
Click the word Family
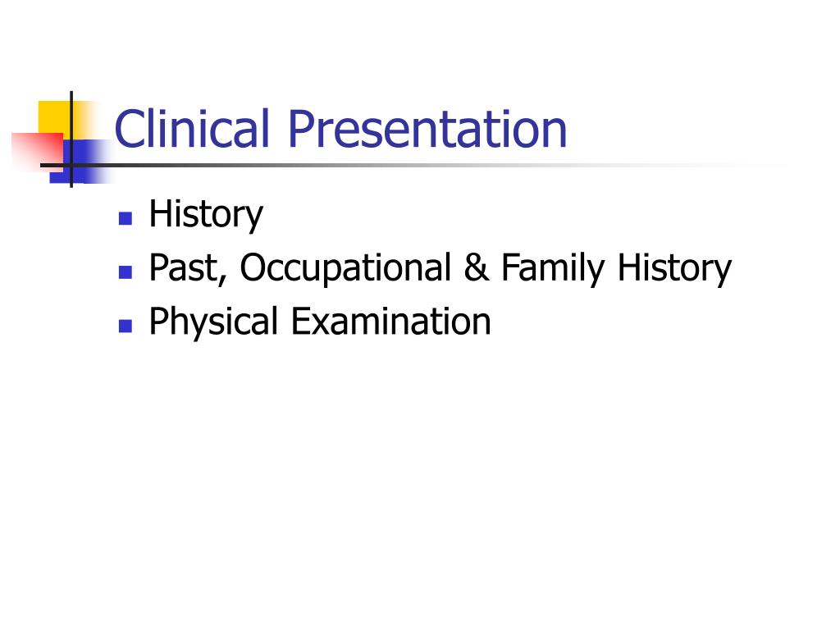pyautogui.click(x=553, y=268)
